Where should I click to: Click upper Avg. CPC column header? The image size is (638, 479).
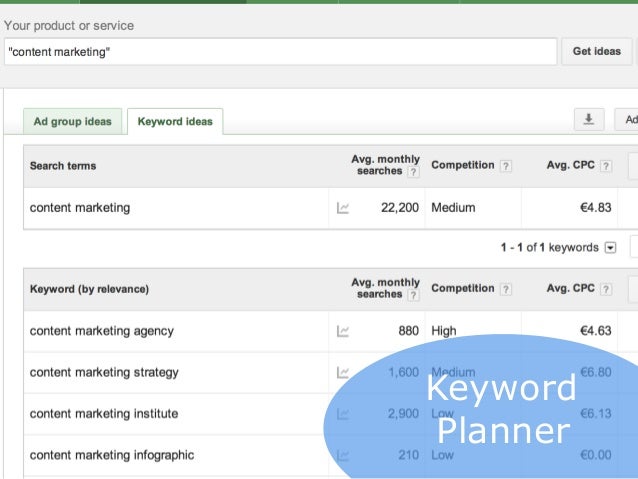click(570, 165)
